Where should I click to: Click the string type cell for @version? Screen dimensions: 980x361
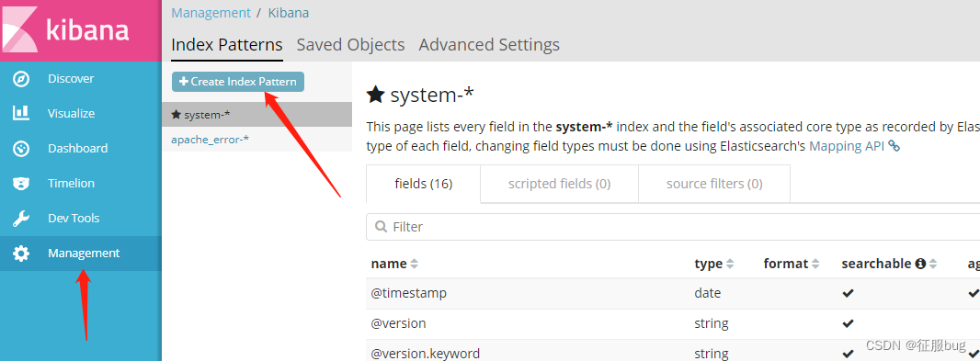point(712,323)
